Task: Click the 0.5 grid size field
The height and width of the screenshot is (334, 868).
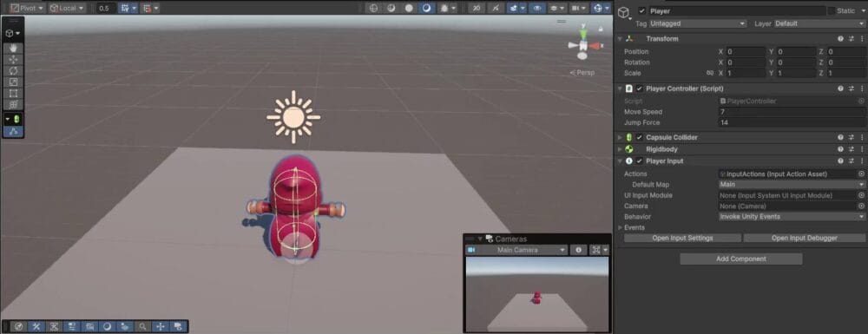Action: tap(106, 9)
